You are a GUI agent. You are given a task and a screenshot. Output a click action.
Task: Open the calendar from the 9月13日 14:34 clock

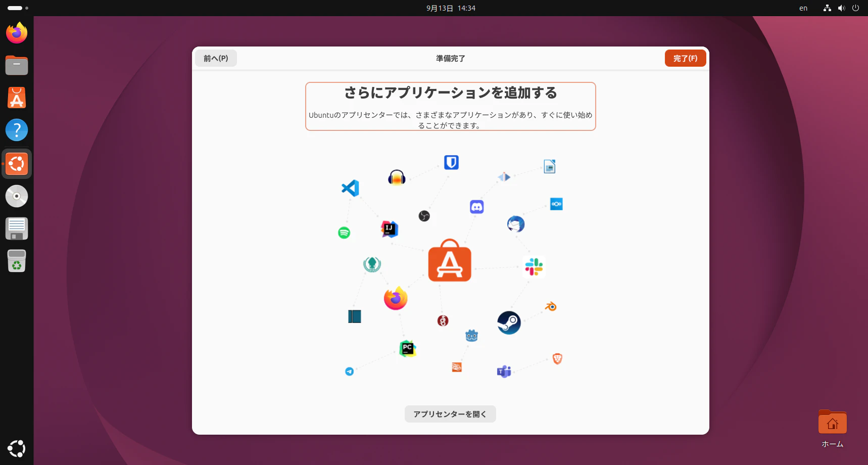(x=451, y=8)
